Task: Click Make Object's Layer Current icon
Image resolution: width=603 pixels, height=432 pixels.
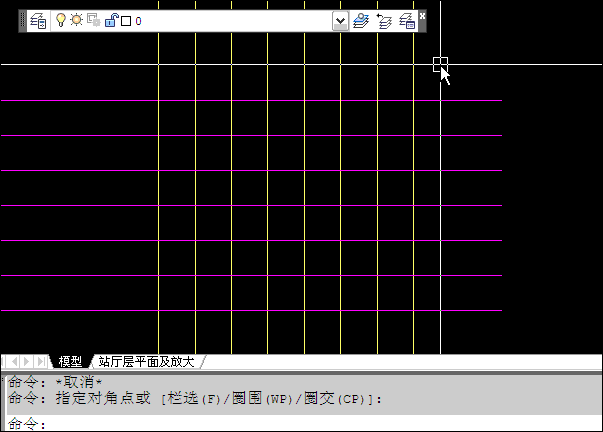Action: (361, 21)
